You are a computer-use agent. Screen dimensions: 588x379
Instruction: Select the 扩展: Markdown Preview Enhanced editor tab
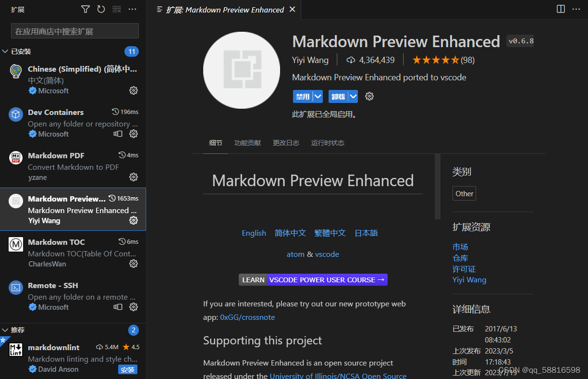tap(225, 10)
